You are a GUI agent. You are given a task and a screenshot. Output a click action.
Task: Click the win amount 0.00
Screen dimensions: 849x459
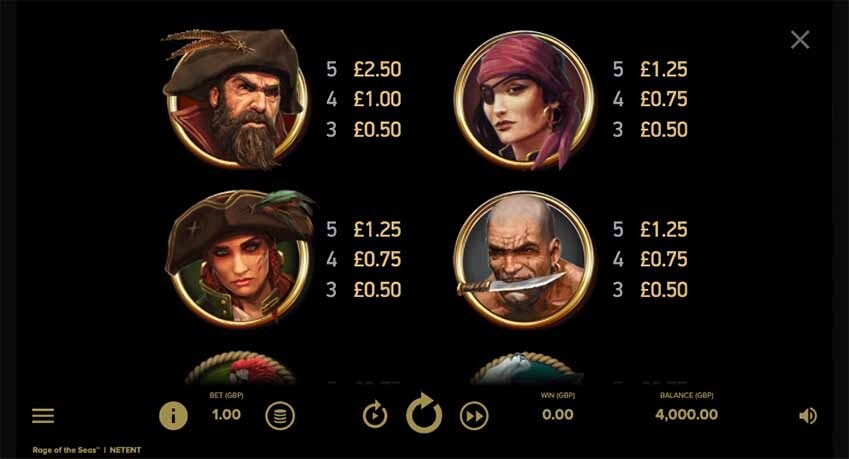558,415
